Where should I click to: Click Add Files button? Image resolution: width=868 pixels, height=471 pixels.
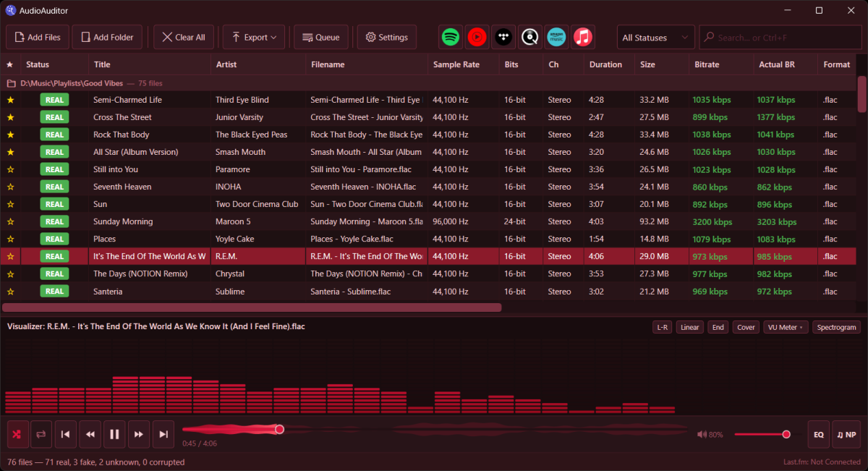pos(38,37)
